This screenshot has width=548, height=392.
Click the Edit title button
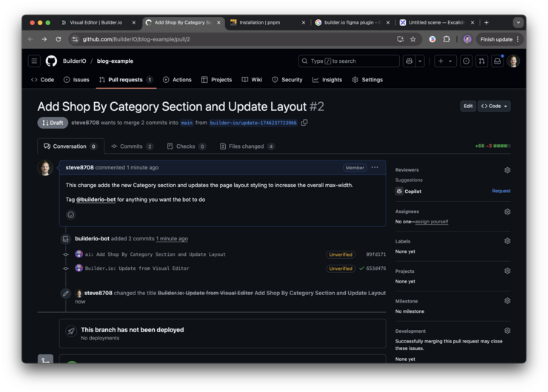coord(468,106)
